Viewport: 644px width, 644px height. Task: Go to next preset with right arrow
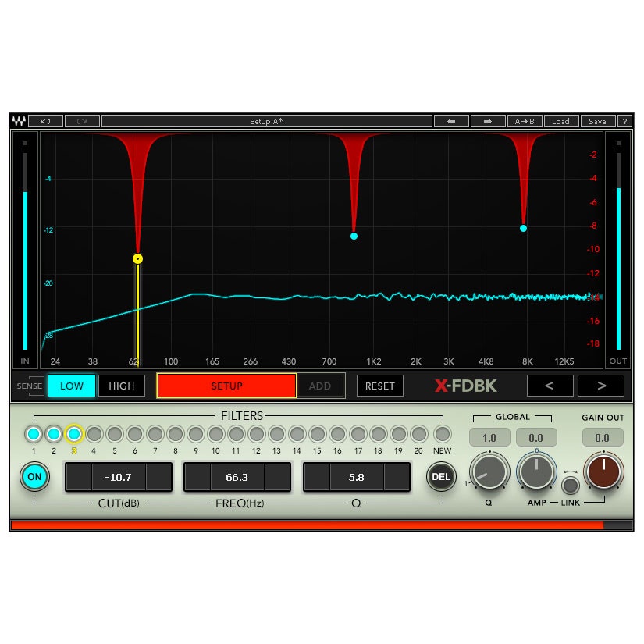[x=488, y=121]
